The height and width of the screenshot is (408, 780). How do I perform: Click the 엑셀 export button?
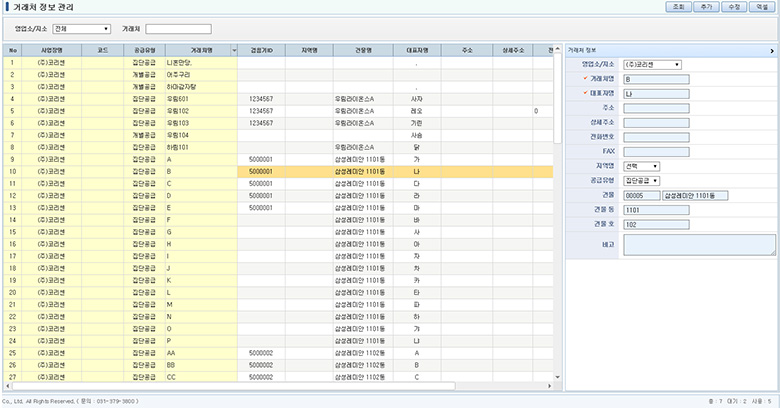tap(762, 7)
